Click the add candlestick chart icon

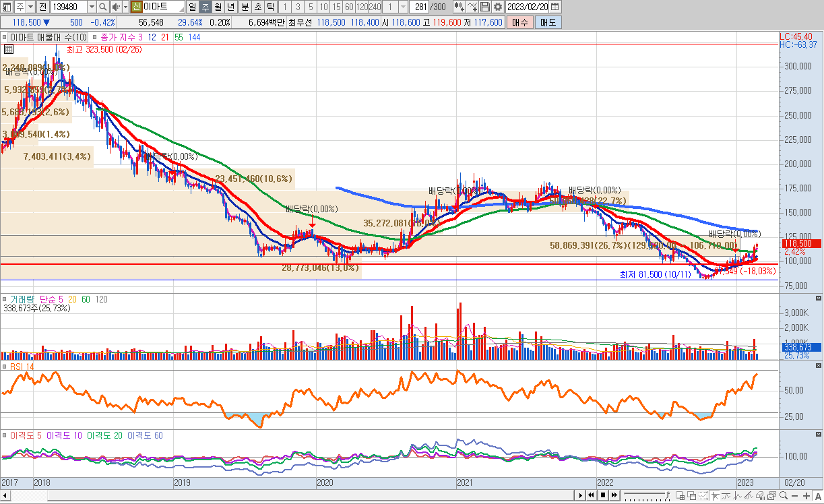(x=459, y=7)
